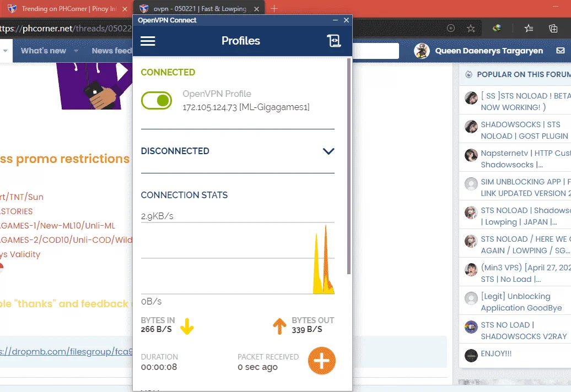Open the OpenVPN Connect hamburger menu
The image size is (571, 392).
coord(148,41)
